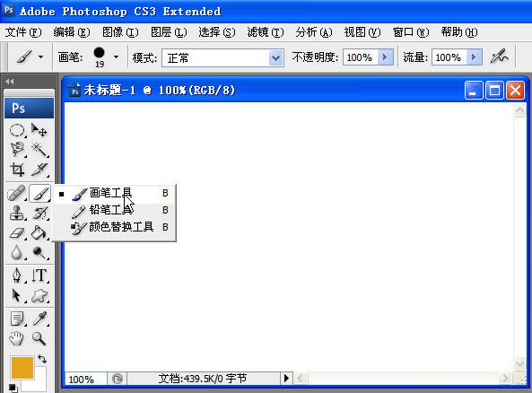532x393 pixels.
Task: Swap foreground and background colors
Action: click(42, 359)
